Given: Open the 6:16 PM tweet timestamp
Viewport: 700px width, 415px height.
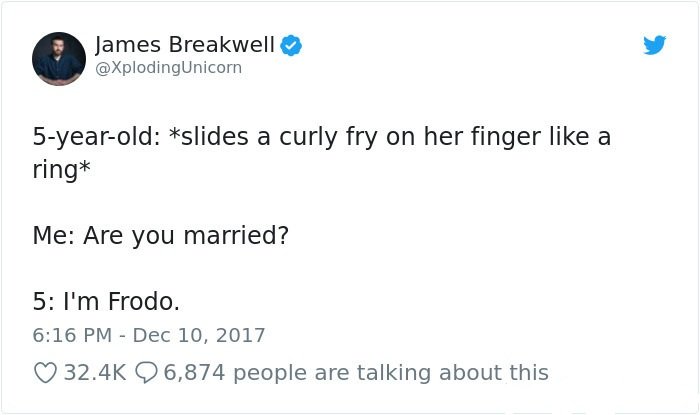Looking at the screenshot, I should coord(72,335).
